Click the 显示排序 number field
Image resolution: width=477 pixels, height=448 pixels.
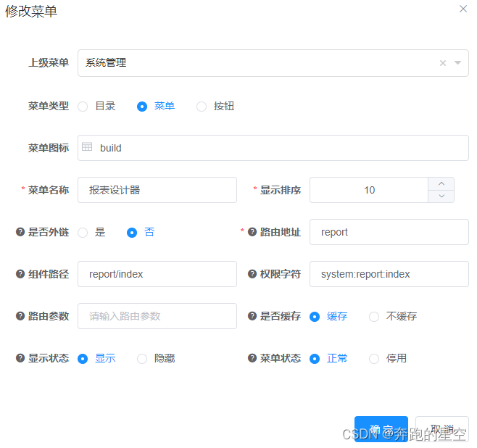(x=369, y=190)
